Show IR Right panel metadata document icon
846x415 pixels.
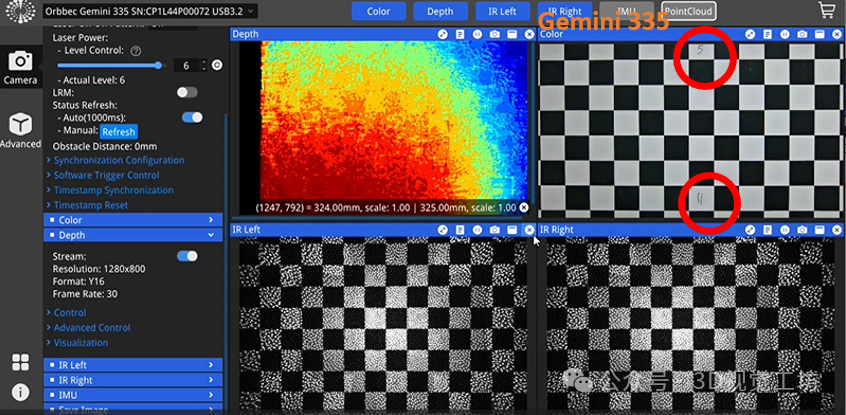click(x=767, y=230)
